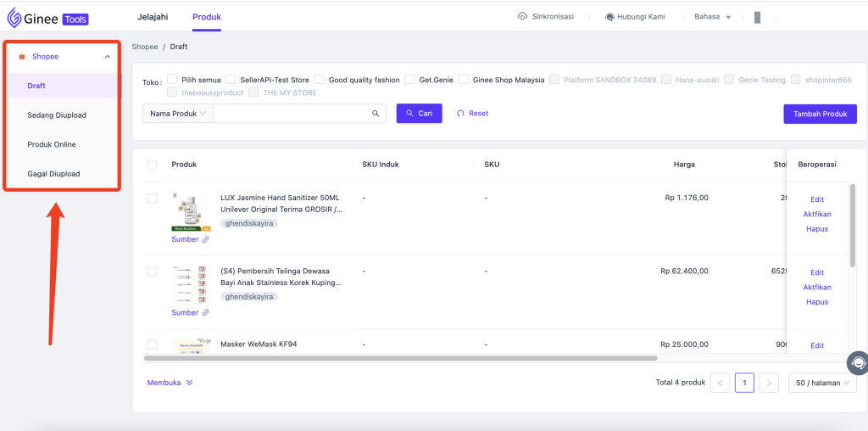This screenshot has height=431, width=868.
Task: Check the Ginee Shop Malaysia checkbox
Action: [464, 79]
